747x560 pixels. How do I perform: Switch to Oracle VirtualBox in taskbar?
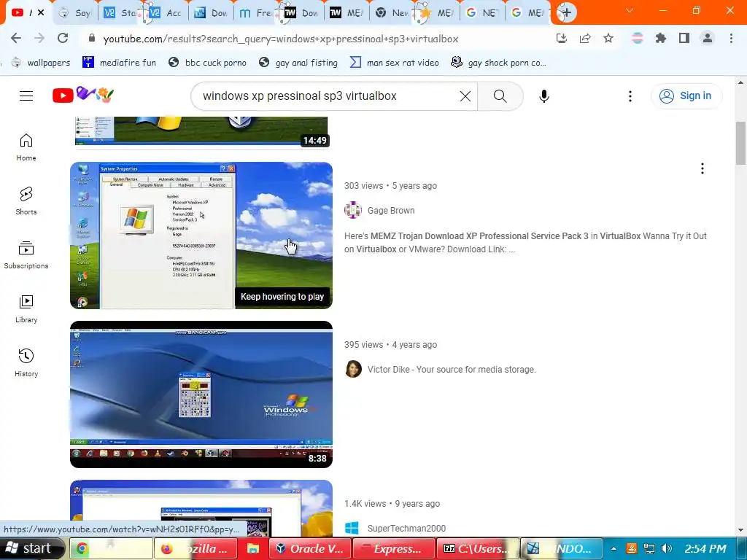[x=311, y=548]
